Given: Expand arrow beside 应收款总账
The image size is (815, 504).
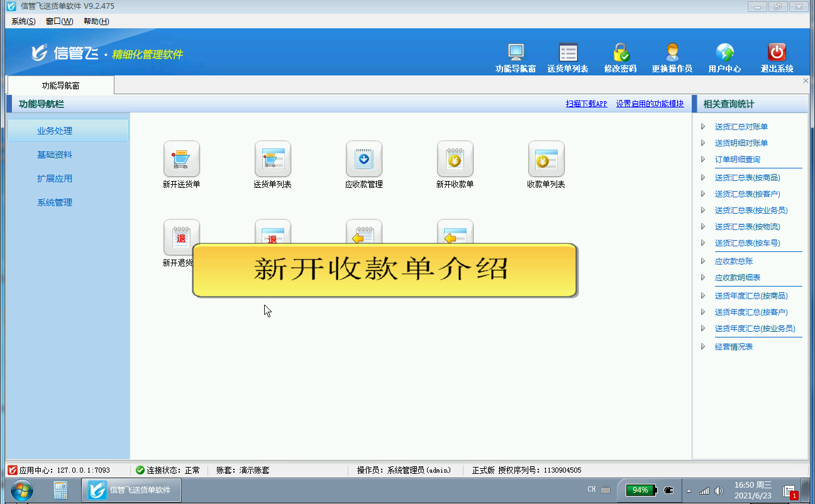Looking at the screenshot, I should pos(703,261).
